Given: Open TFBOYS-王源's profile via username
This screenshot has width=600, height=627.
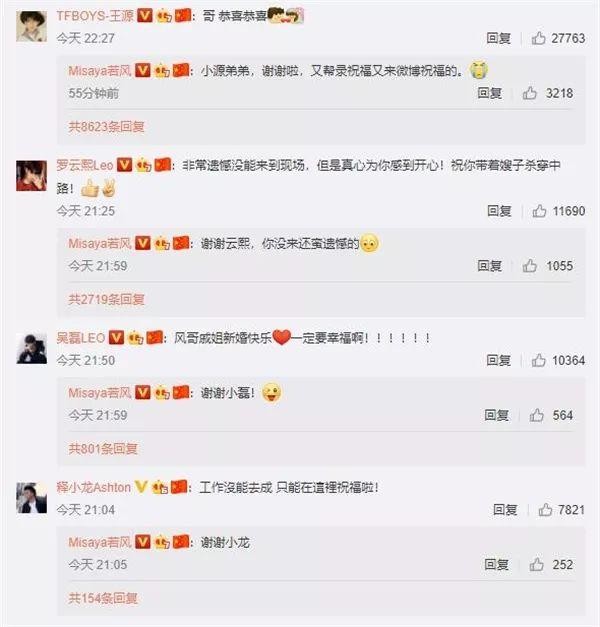Looking at the screenshot, I should pyautogui.click(x=95, y=16).
